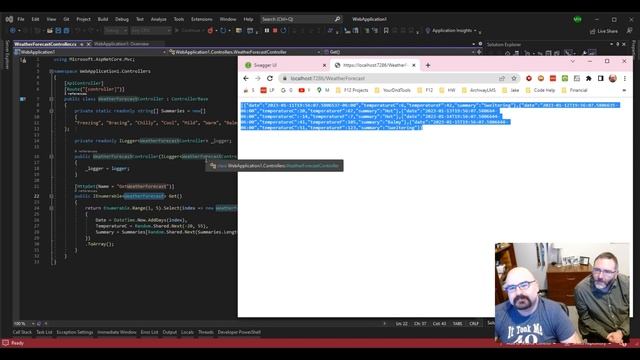Screen dimensions: 640x360
Task: Click the Live Share button
Action: click(x=604, y=31)
